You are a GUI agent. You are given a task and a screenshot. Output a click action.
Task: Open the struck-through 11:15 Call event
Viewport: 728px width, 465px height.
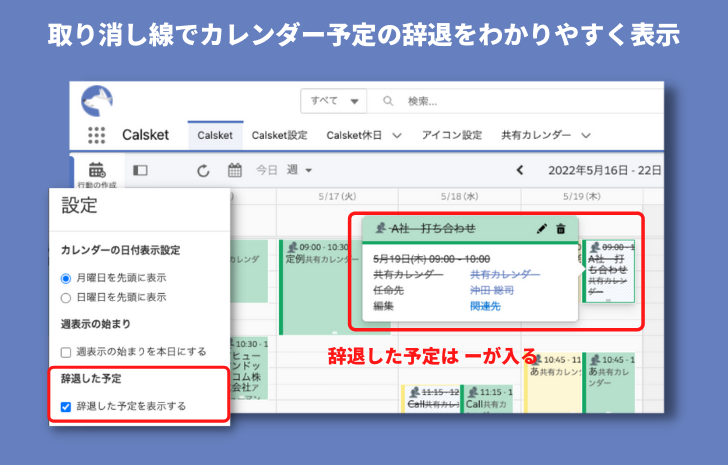pyautogui.click(x=430, y=399)
